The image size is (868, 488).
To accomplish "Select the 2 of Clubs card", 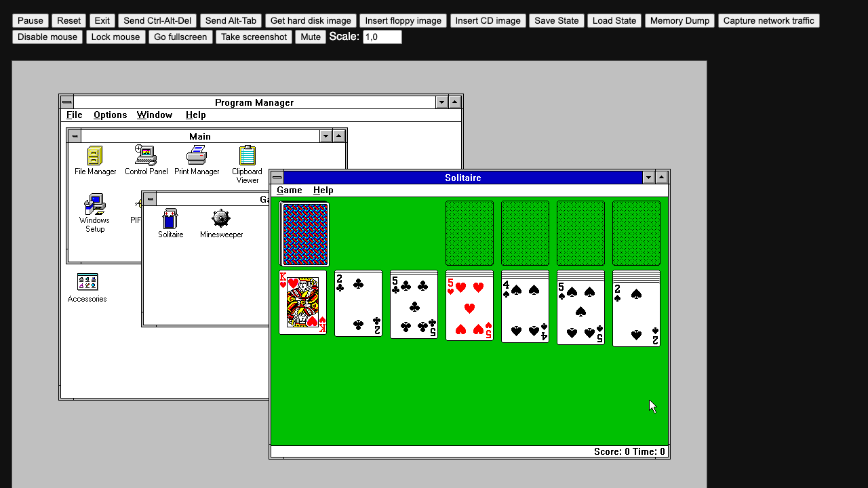I will point(359,304).
